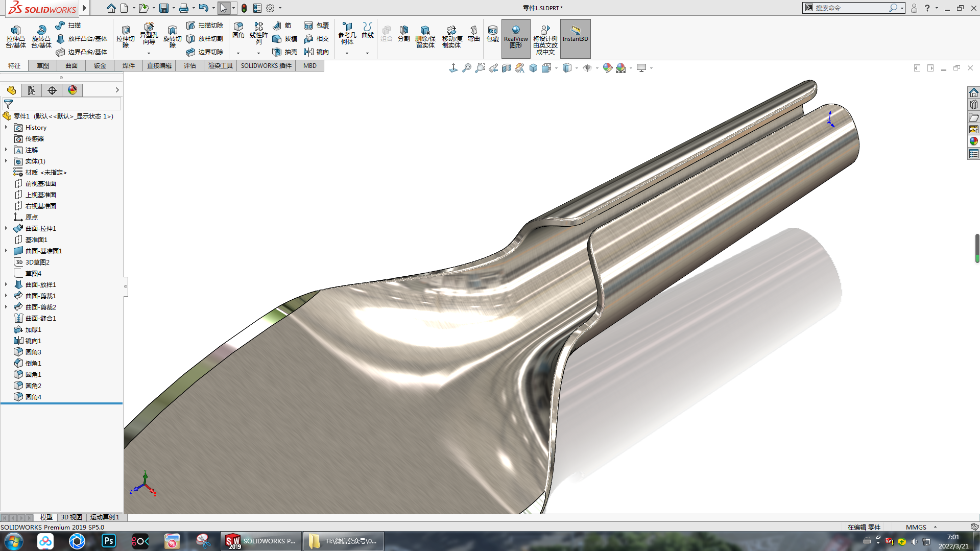Select the 线性阵列 linear pattern tool
This screenshot has width=980, height=551.
[258, 33]
